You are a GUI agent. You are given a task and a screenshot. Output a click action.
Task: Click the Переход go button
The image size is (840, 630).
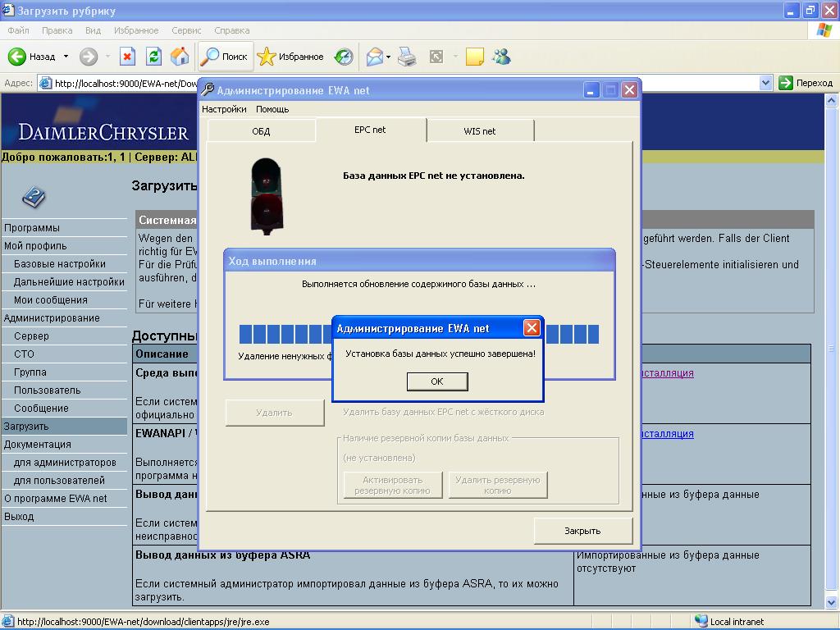coord(806,83)
